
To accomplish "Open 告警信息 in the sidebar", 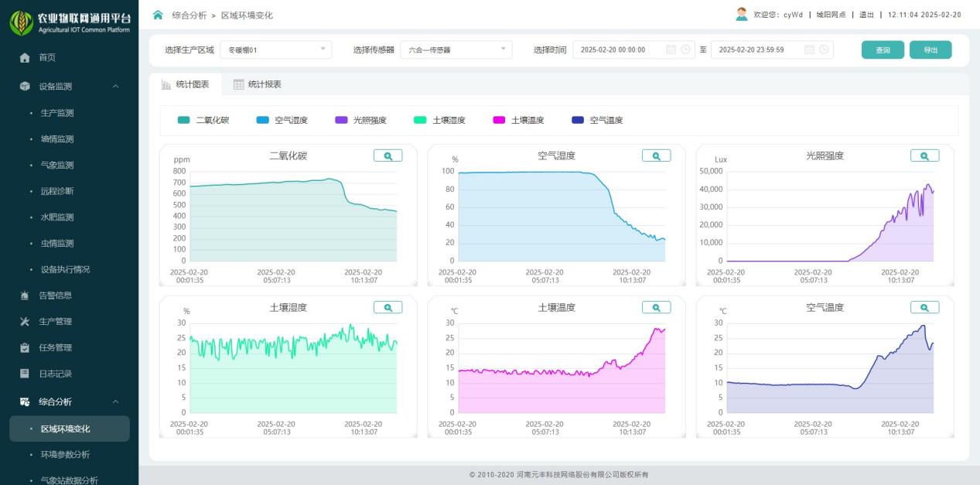I will pos(56,295).
